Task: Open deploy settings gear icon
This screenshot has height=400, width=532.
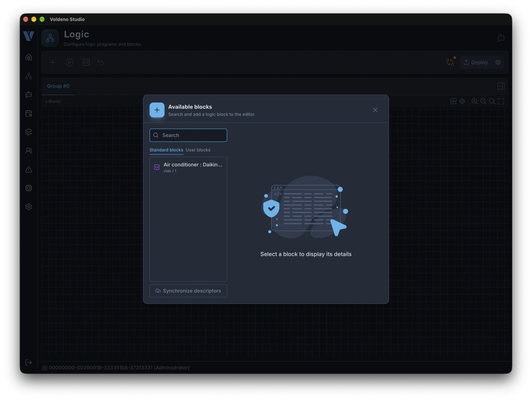Action: point(498,62)
